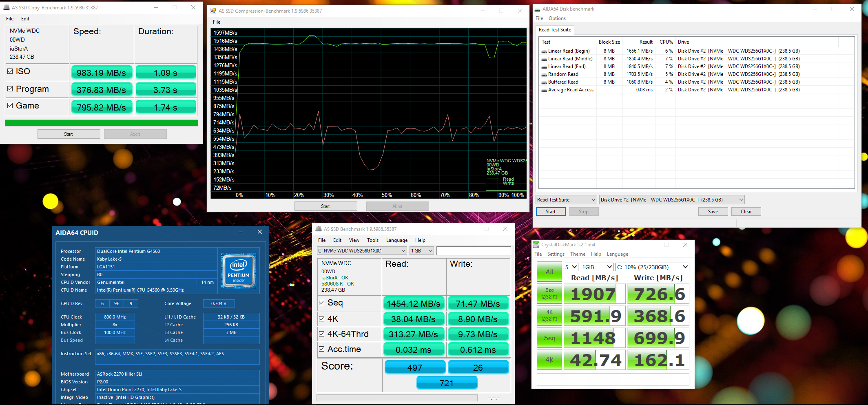This screenshot has width=868, height=405.
Task: Click the Linear Read (Begin) result 1656.1 MB/s
Action: pyautogui.click(x=639, y=51)
